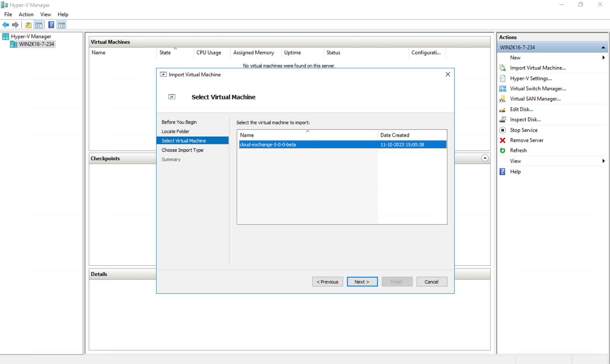The width and height of the screenshot is (610, 364).
Task: Click the Inspect Disk action icon
Action: click(x=503, y=119)
